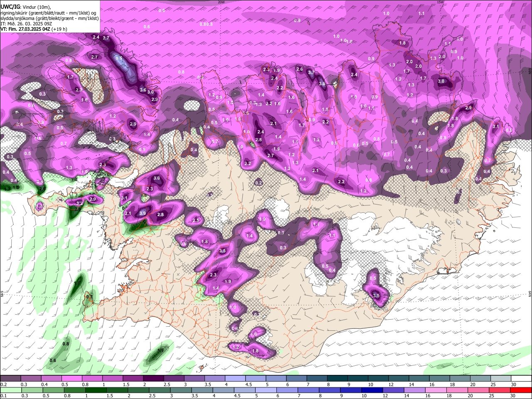Click the darkest purple swatch between 2 and 2.5, upper legend

click(x=153, y=379)
